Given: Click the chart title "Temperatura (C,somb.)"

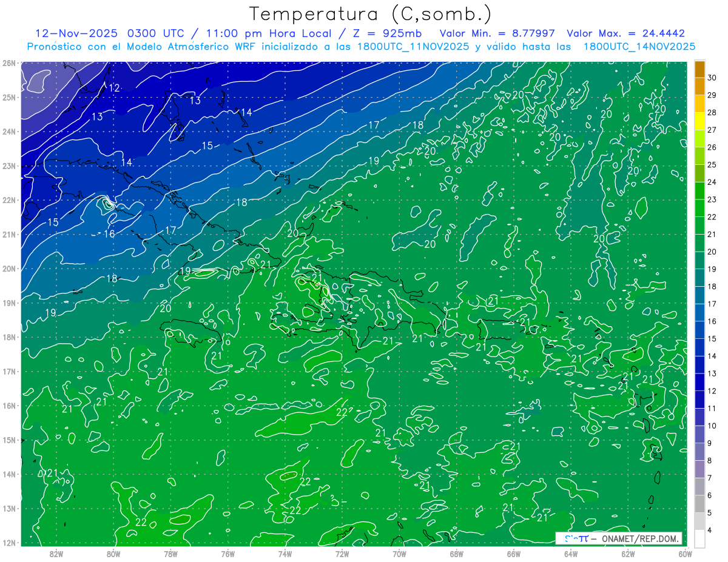Looking at the screenshot, I should click(x=370, y=15).
